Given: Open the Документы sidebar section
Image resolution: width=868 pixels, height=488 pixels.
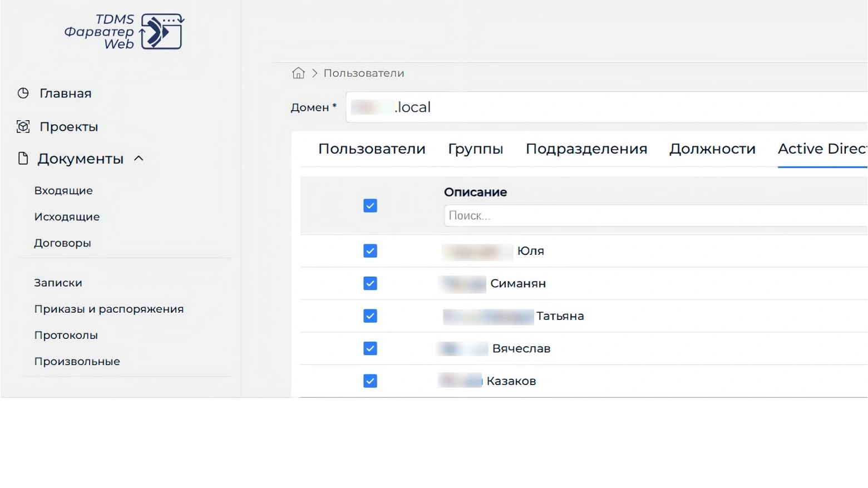Looking at the screenshot, I should (81, 159).
